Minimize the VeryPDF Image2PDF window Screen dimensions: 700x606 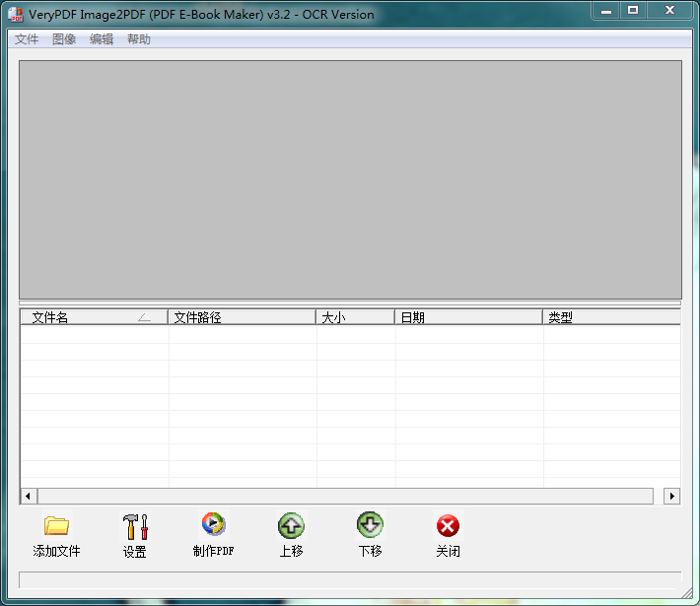[x=605, y=11]
